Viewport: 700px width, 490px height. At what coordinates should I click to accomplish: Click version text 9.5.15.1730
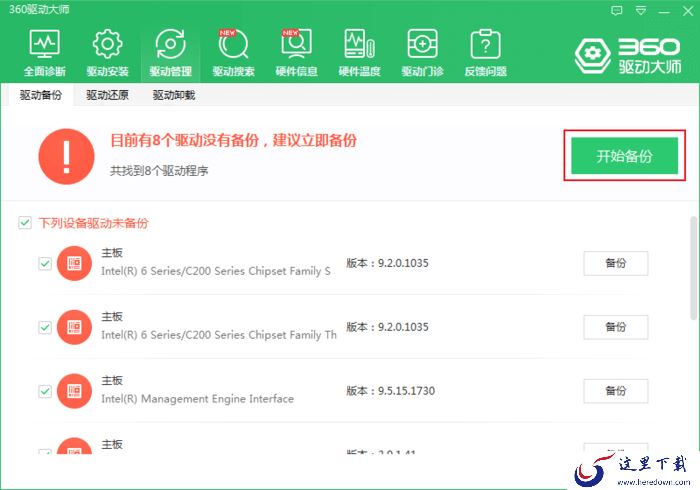click(x=406, y=391)
